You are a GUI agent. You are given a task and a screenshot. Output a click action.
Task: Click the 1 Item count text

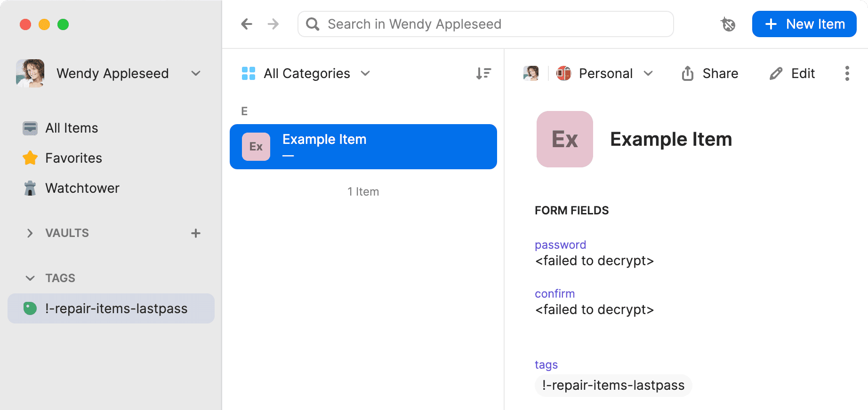coord(363,192)
